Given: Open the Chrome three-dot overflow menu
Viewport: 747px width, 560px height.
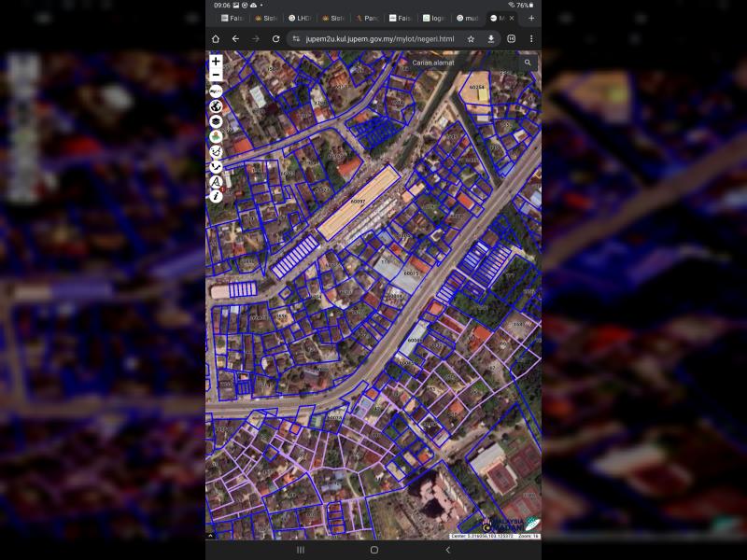Looking at the screenshot, I should [x=531, y=39].
